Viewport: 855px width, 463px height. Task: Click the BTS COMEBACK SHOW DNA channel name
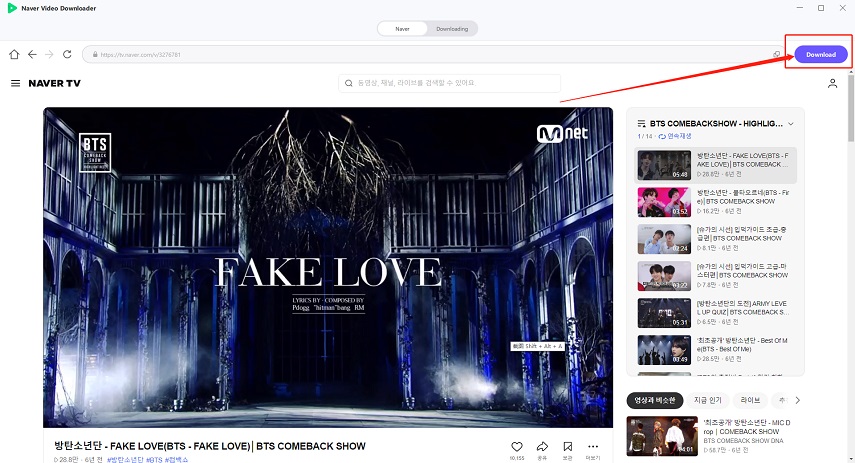point(744,441)
